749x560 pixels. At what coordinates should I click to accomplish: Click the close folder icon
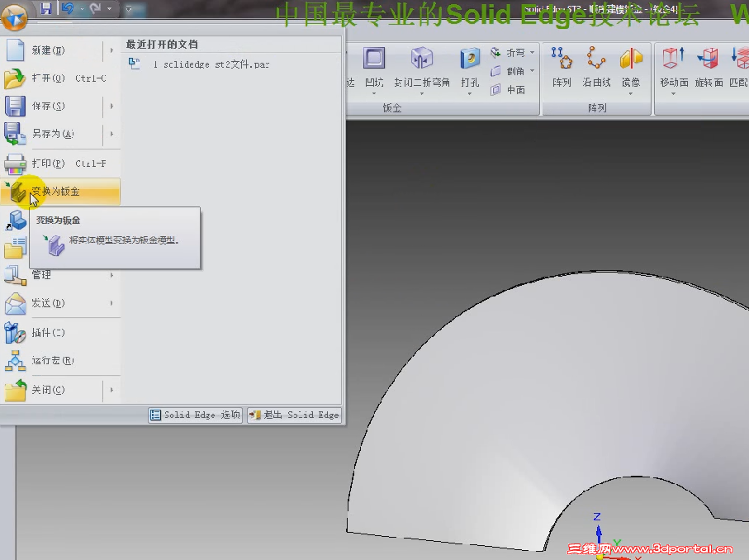[x=15, y=390]
